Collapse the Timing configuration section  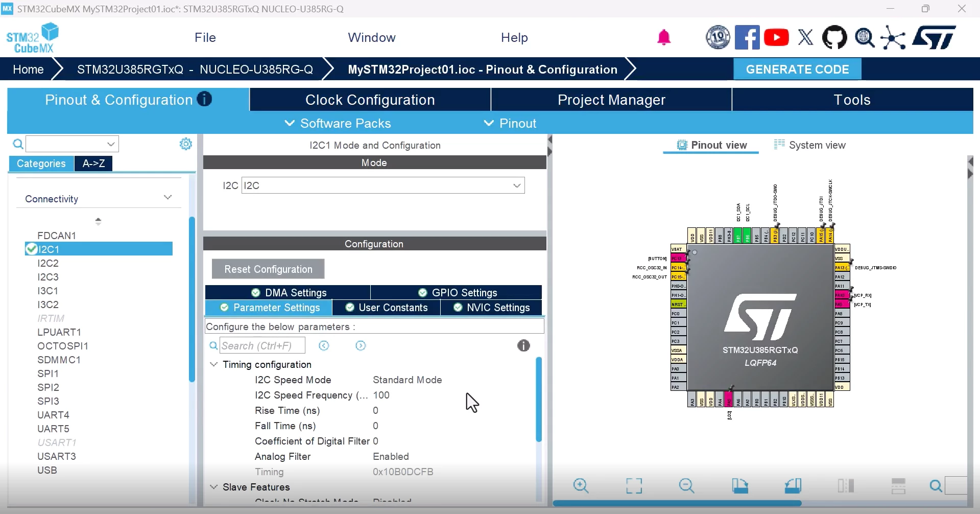[213, 364]
